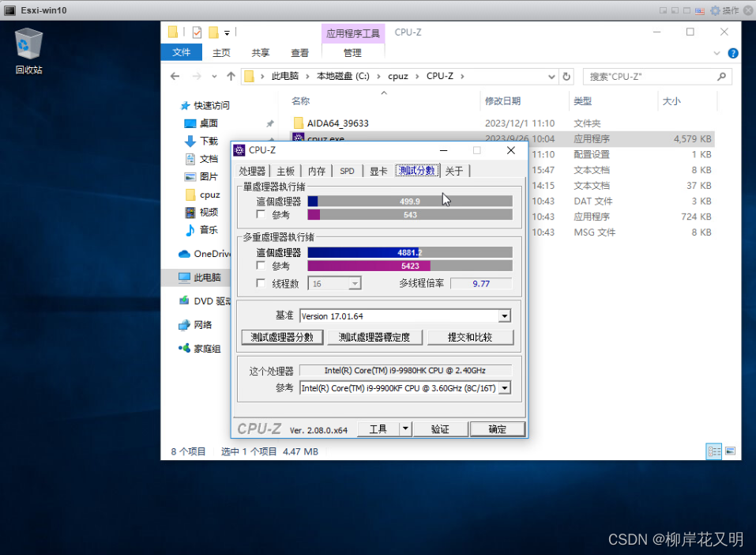Open Explorer help question mark icon
The image size is (756, 555).
click(733, 53)
